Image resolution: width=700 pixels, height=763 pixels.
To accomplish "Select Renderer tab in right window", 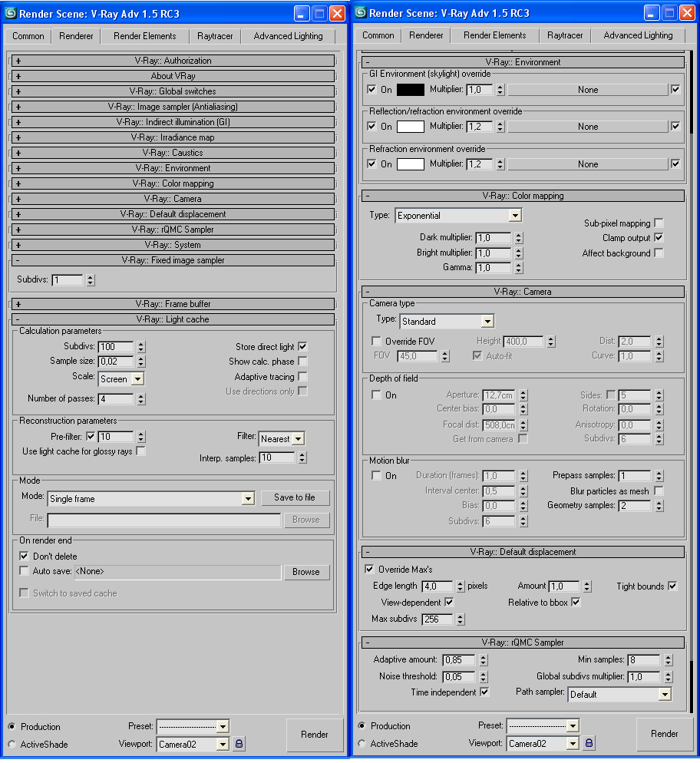I will tap(426, 35).
